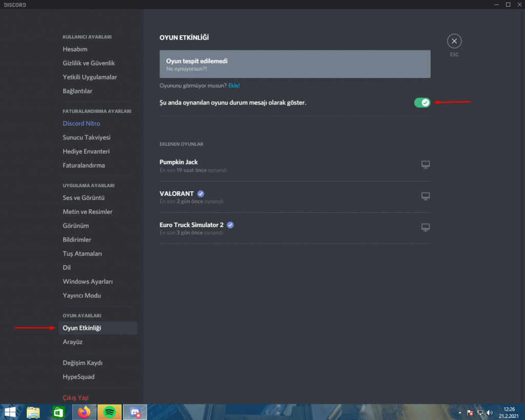Viewport: 525px width, 420px height.
Task: Click the Windows Start button
Action: (x=10, y=412)
